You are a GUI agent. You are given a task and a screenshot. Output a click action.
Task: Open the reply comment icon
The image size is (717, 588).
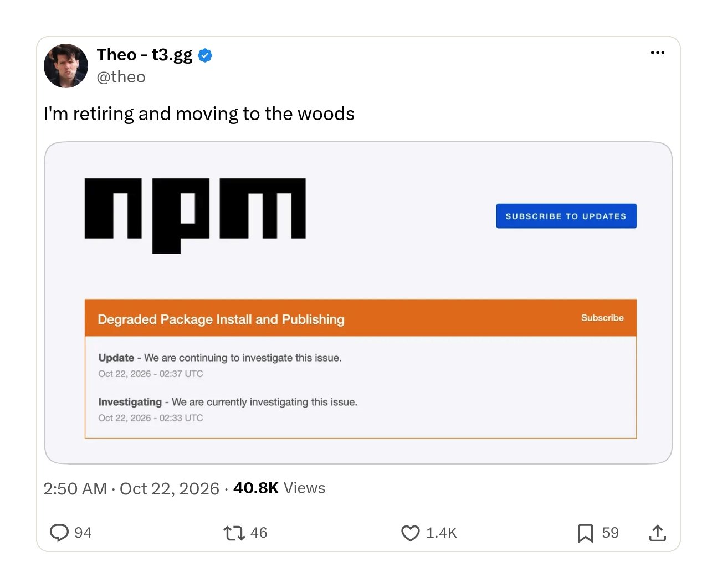point(59,533)
